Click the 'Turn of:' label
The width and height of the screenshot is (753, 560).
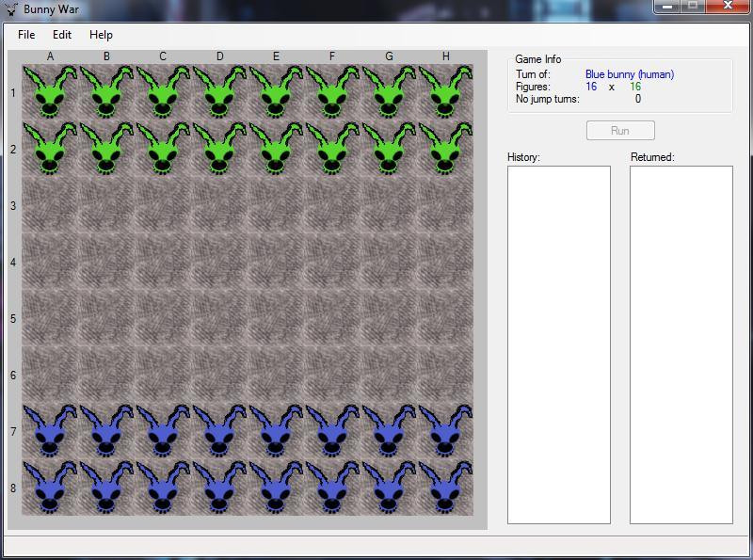(x=533, y=74)
